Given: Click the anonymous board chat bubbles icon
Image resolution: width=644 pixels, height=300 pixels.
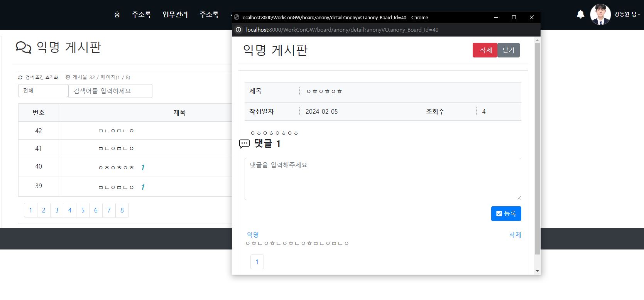Looking at the screenshot, I should coord(23,47).
